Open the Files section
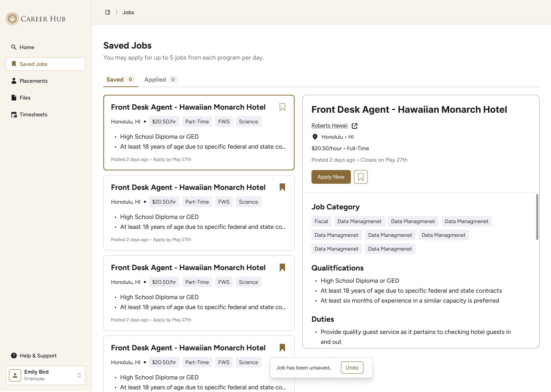Screen dimensions: 551x392 (25, 98)
